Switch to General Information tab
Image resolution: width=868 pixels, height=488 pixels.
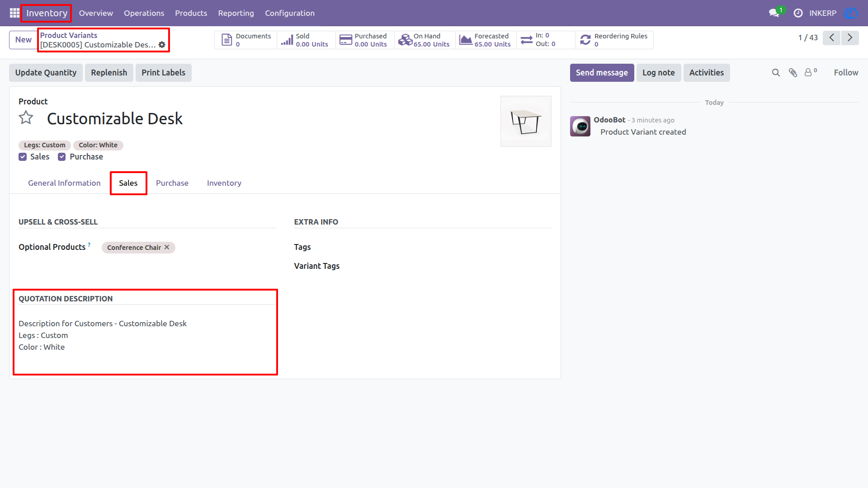64,183
